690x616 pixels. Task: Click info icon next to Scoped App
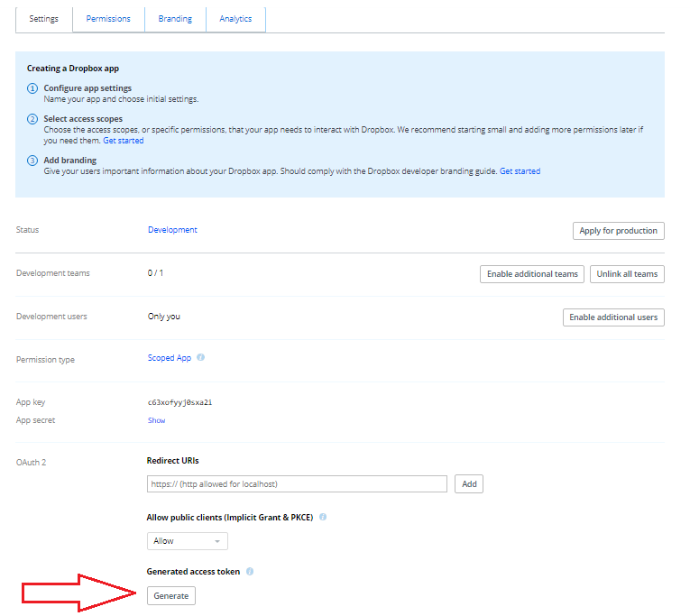tap(200, 357)
